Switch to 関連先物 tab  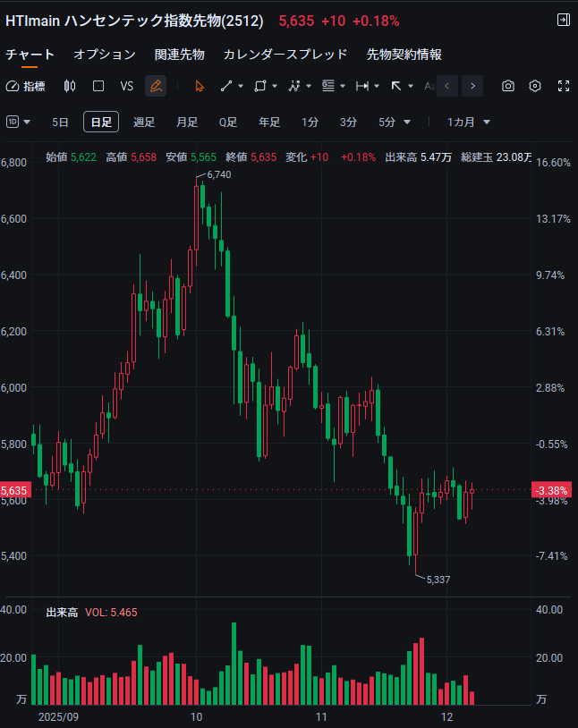pyautogui.click(x=179, y=55)
